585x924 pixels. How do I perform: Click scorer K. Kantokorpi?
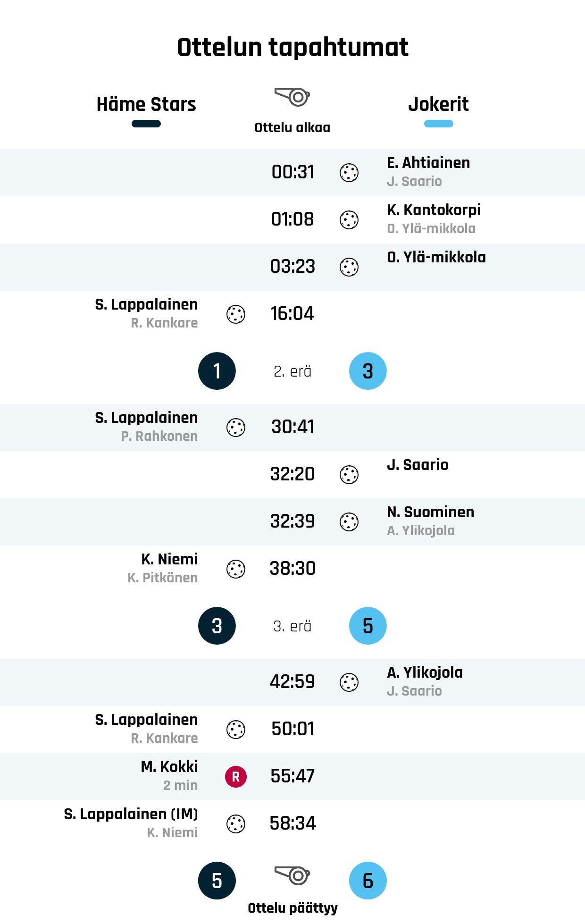pos(434,210)
